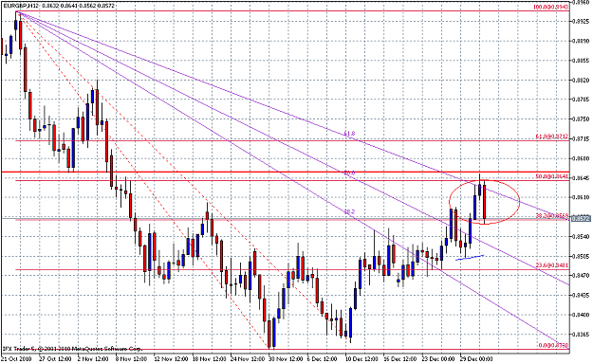This screenshot has width=593, height=364.
Task: Click the 0.8610 price axis value
Action: [582, 197]
